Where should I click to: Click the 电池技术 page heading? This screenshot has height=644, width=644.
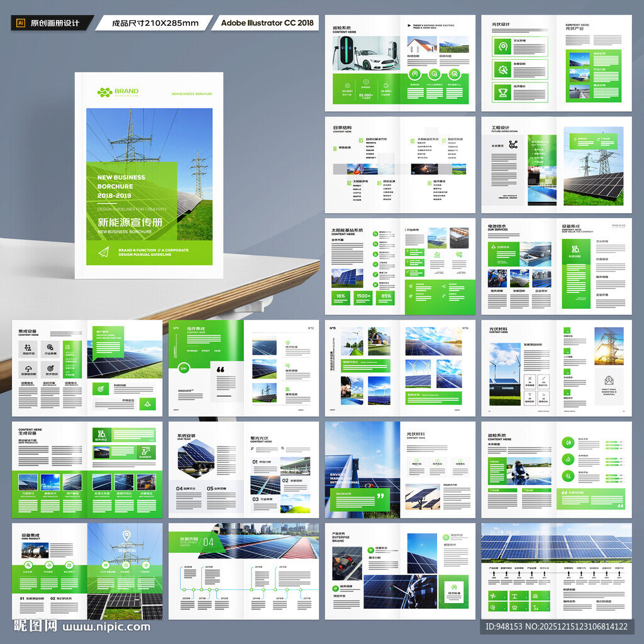[497, 226]
